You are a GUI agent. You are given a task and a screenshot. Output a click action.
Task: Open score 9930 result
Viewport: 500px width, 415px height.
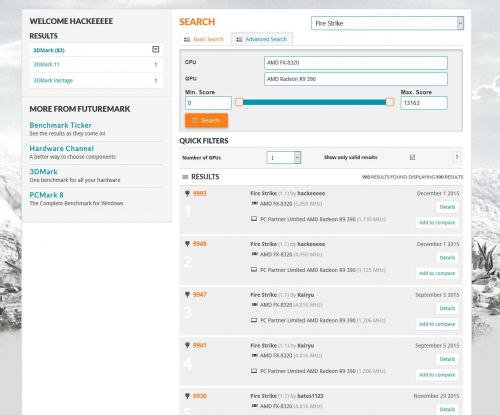200,396
